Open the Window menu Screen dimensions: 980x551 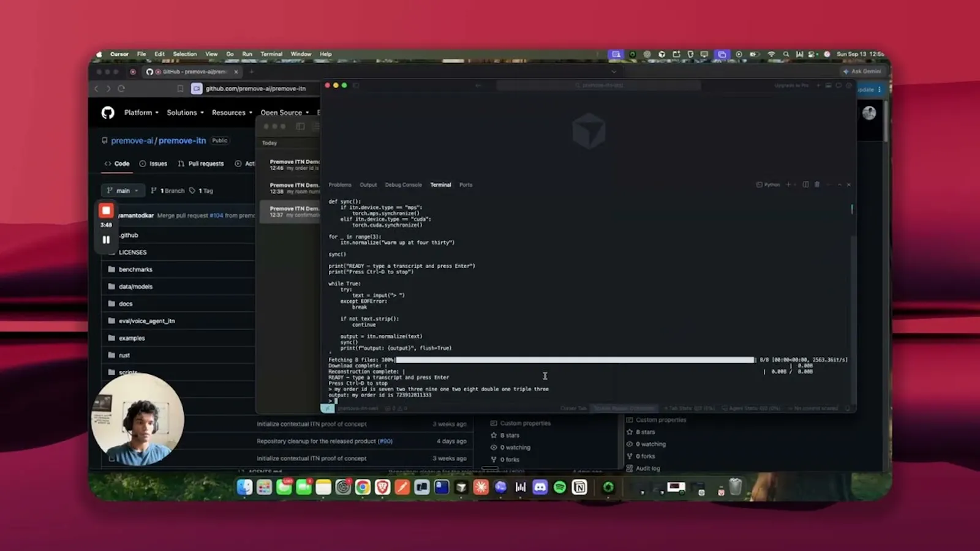coord(301,54)
